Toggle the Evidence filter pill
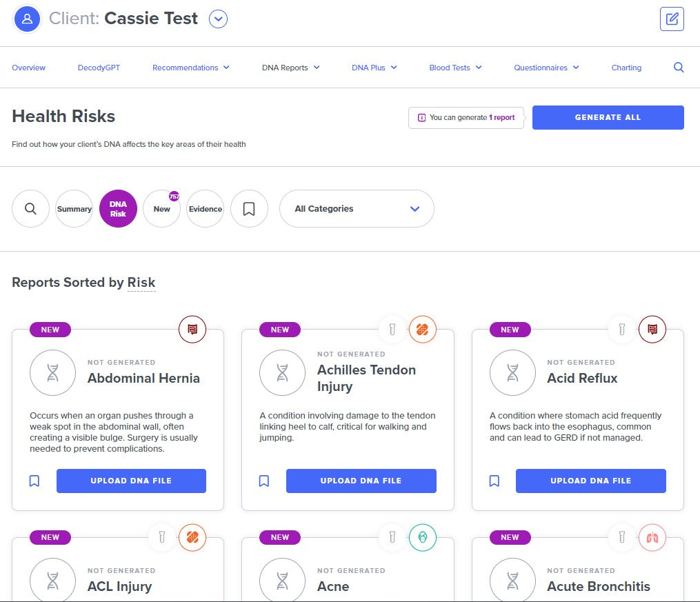 tap(205, 208)
